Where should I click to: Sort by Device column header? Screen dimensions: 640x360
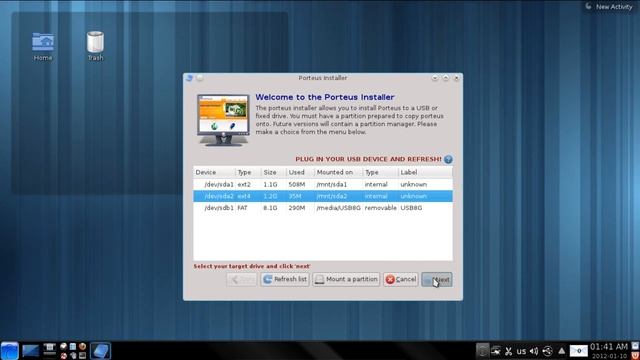coord(214,172)
